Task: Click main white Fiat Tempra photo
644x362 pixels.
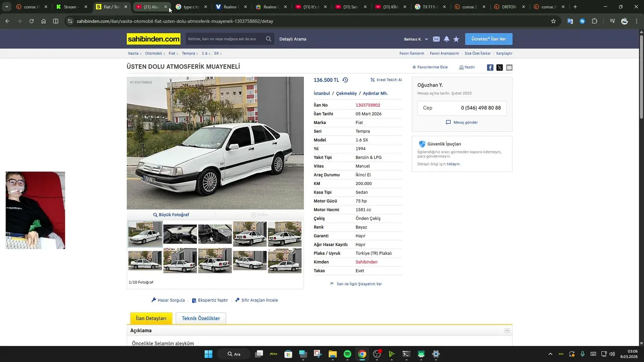Action: pos(215,143)
